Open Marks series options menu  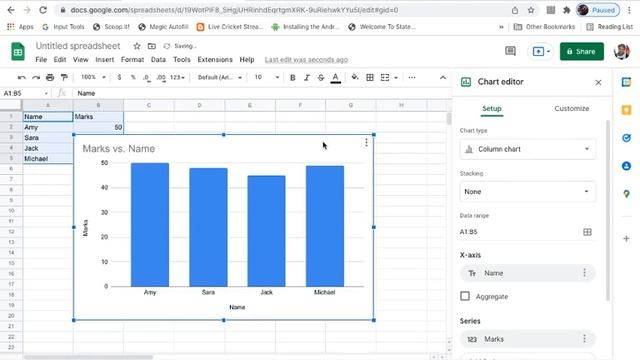click(x=584, y=338)
